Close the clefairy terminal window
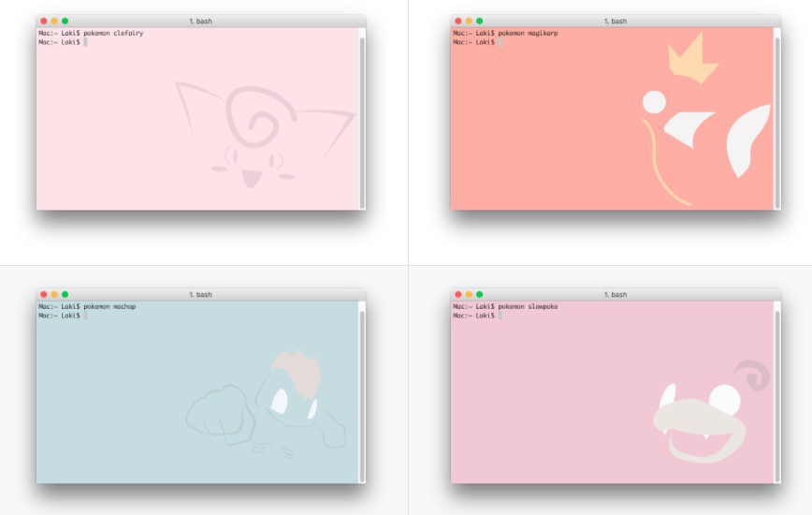Viewport: 812px width, 515px height. click(43, 22)
